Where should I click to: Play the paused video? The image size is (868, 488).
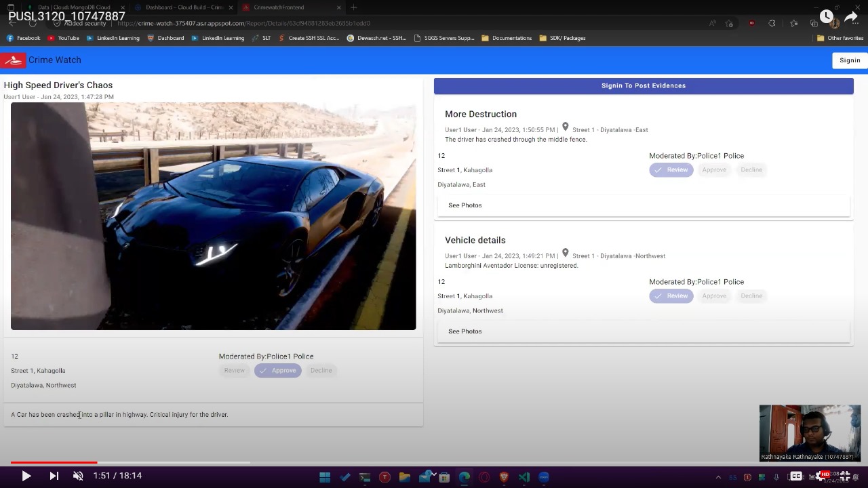[26, 476]
